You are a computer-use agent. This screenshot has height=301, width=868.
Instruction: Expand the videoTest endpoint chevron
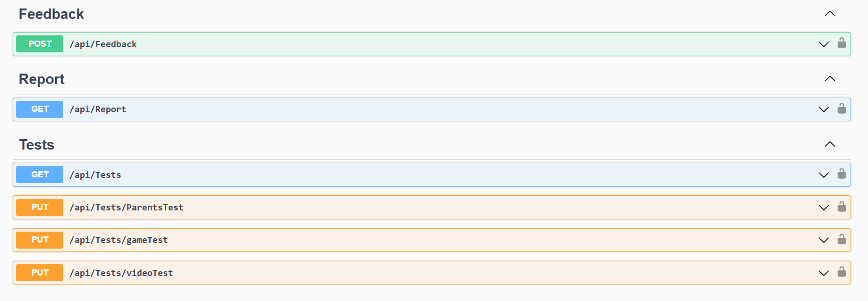[824, 273]
